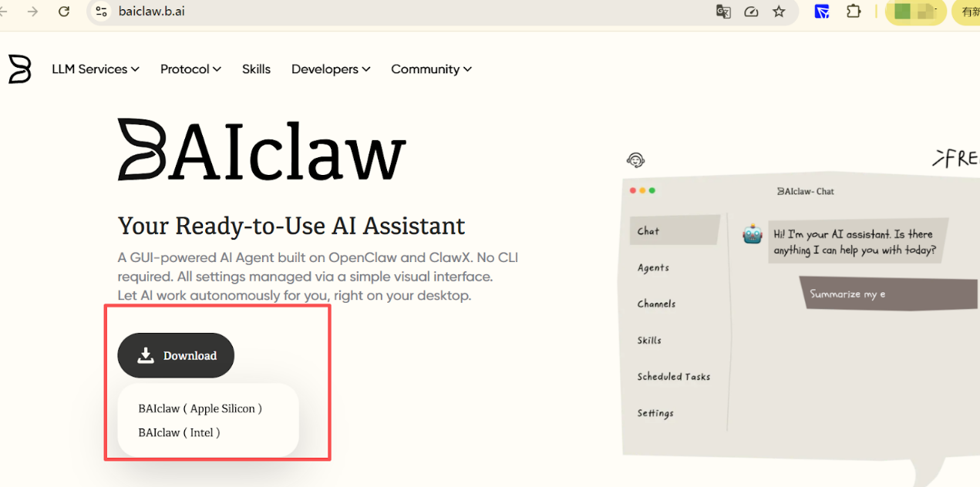Click the large BAIclaw title logo

click(x=261, y=150)
